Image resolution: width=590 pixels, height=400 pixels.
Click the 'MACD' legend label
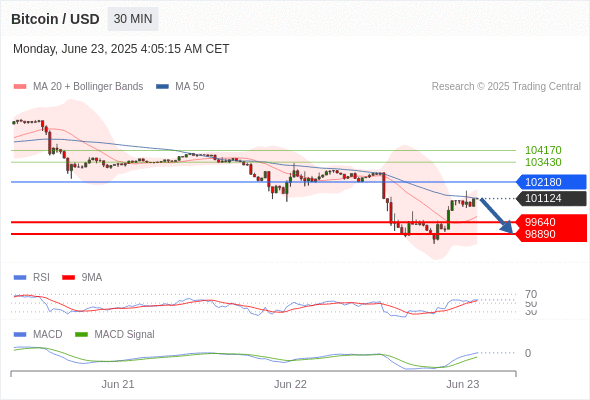click(x=48, y=335)
